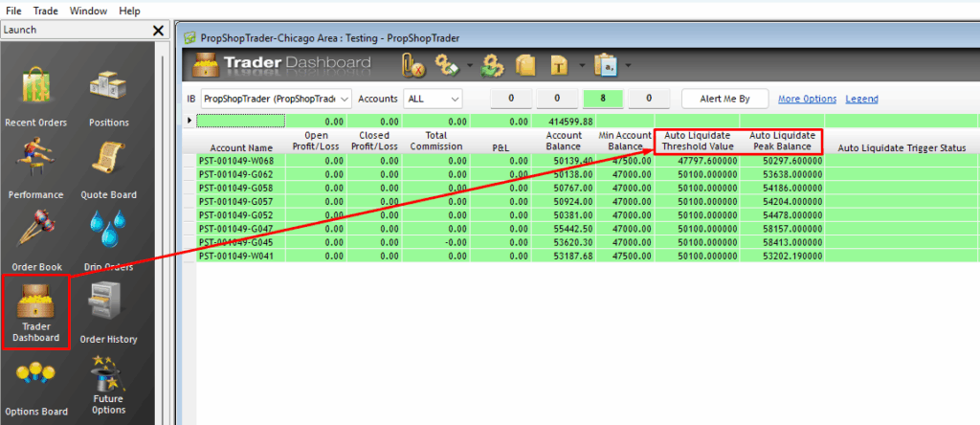Click the paperclip with red X toolbar icon
This screenshot has width=980, height=425.
click(x=413, y=65)
